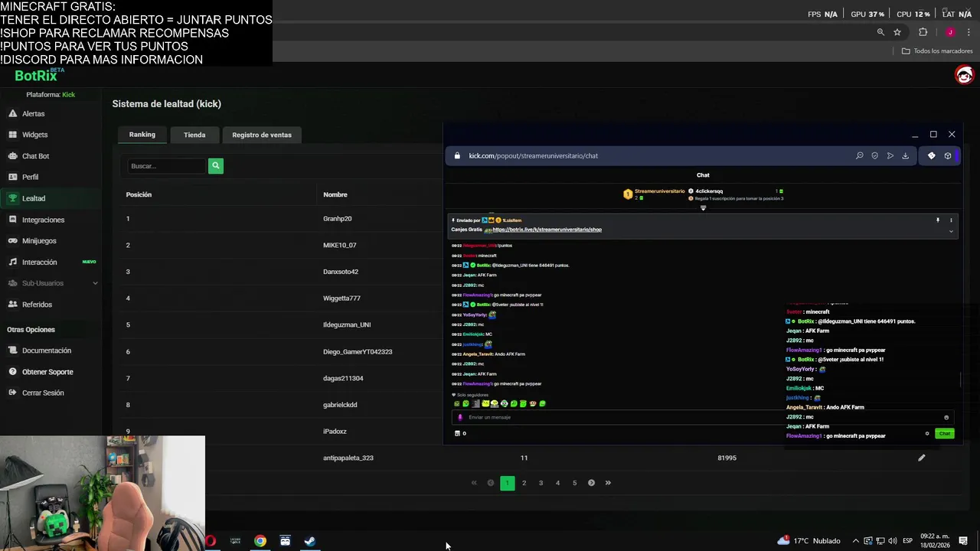The image size is (980, 551).
Task: Click the chat popout address bar URL
Action: coord(533,156)
